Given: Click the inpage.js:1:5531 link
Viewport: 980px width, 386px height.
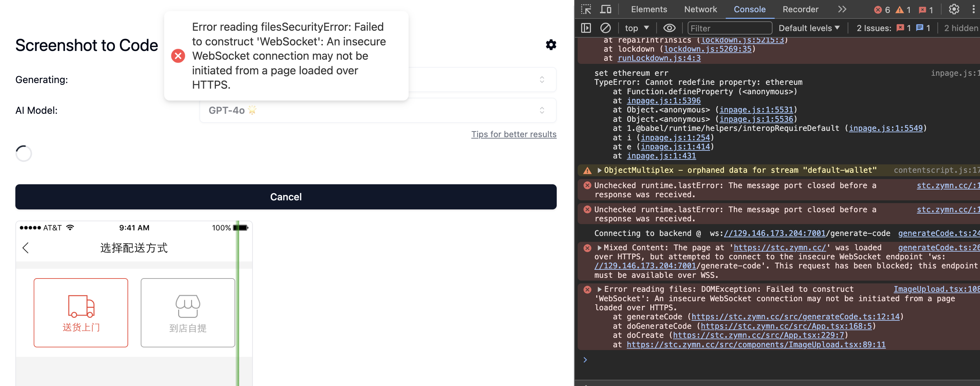Looking at the screenshot, I should coord(756,110).
